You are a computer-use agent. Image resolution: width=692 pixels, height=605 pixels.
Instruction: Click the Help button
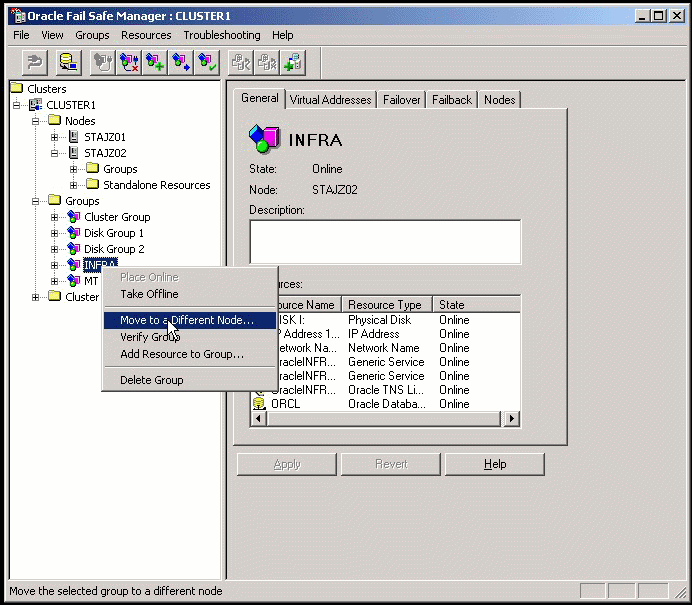pos(494,464)
